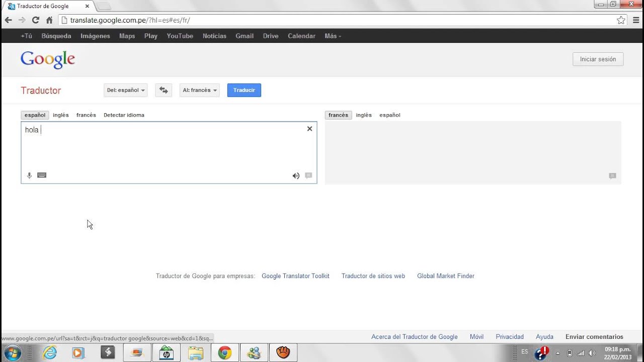This screenshot has height=362, width=644.
Task: Open the Del: español language dropdown
Action: pos(126,90)
